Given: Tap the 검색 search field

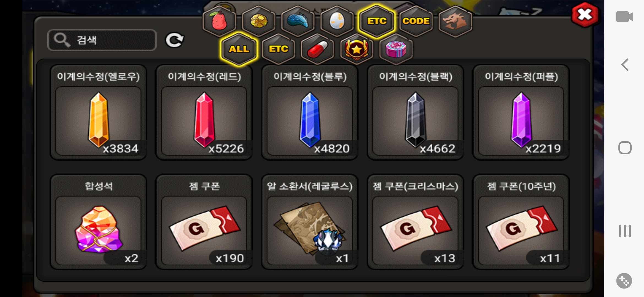Looking at the screenshot, I should click(102, 40).
